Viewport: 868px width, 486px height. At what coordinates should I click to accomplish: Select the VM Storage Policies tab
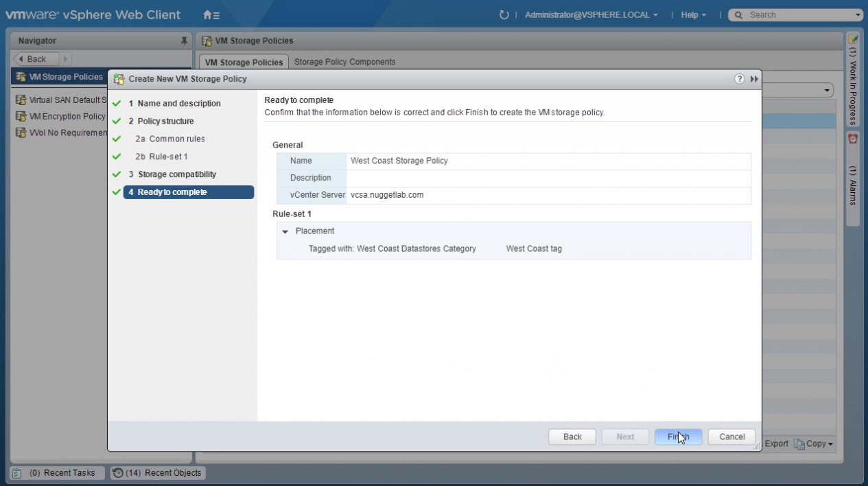[244, 62]
